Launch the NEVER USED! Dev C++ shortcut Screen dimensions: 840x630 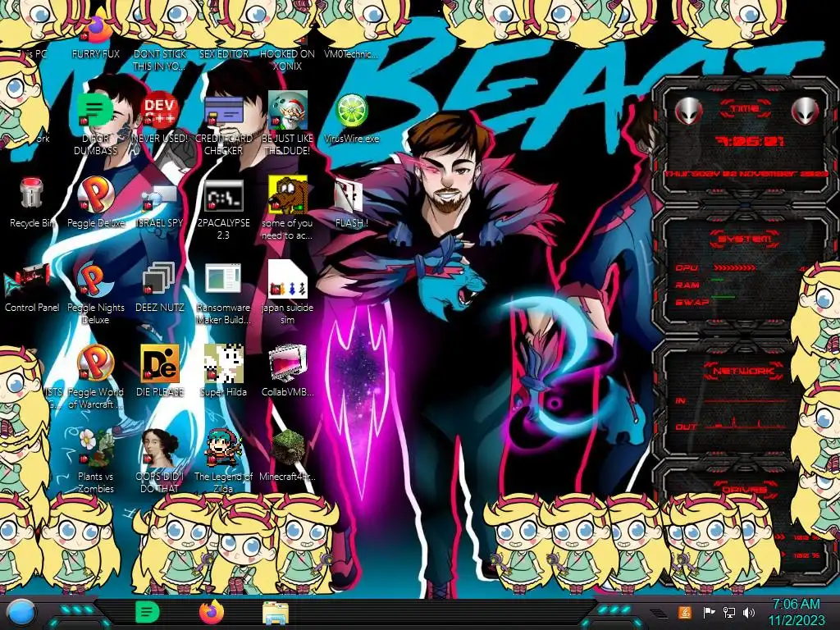pyautogui.click(x=160, y=111)
